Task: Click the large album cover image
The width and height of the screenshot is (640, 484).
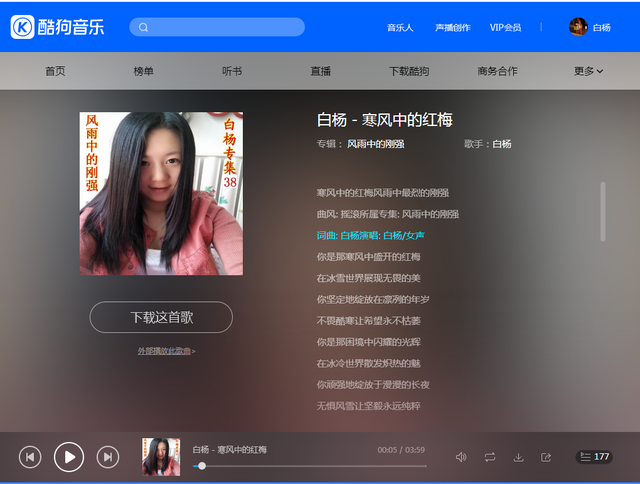Action: [161, 193]
